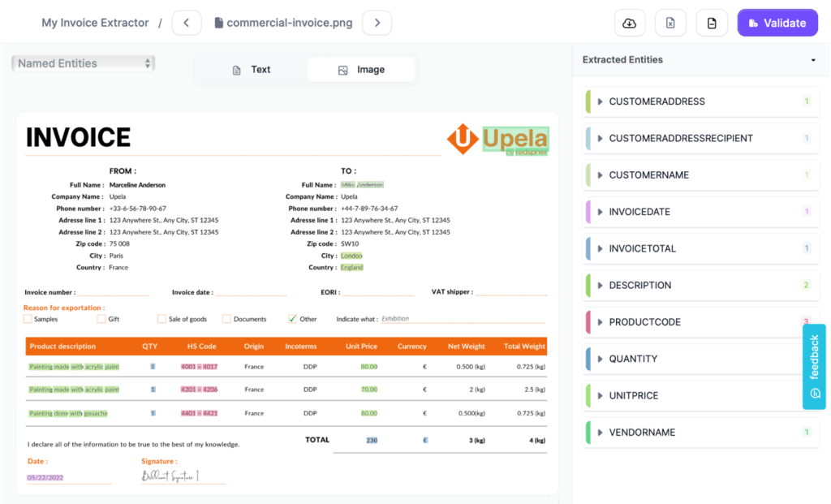
Task: Switch to the Image tab
Action: [361, 70]
